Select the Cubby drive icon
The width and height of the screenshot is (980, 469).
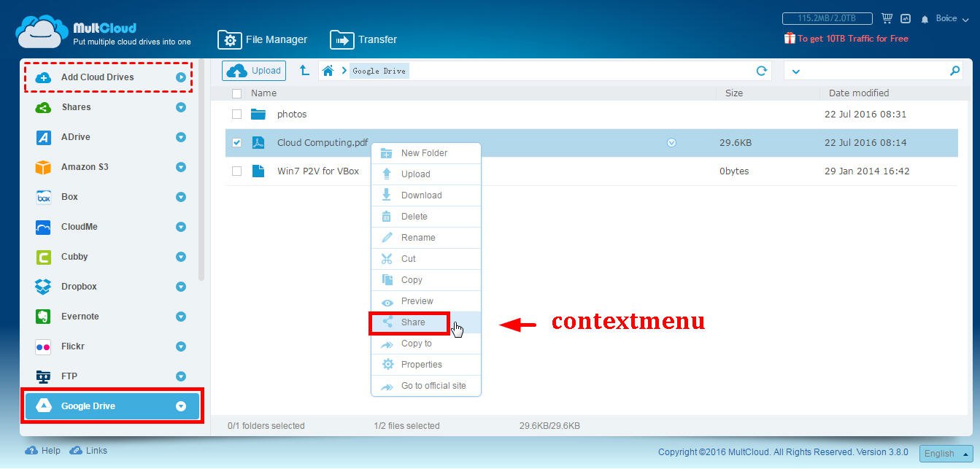click(x=43, y=257)
